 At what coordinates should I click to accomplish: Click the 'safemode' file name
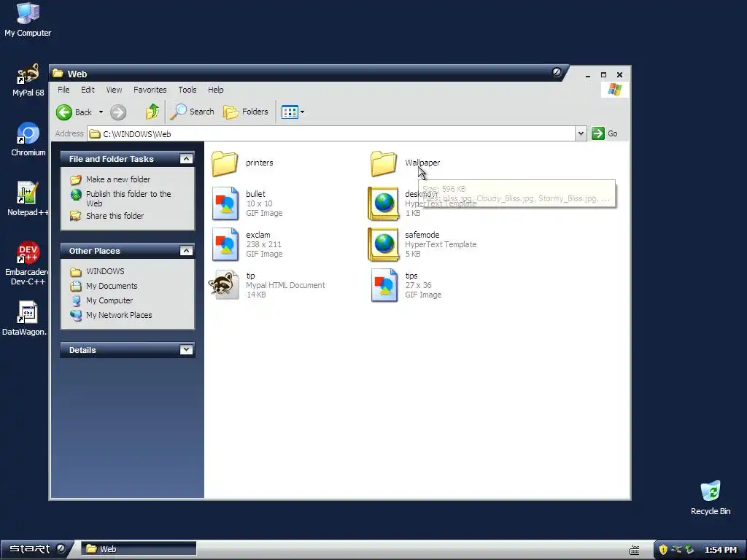[x=422, y=235]
